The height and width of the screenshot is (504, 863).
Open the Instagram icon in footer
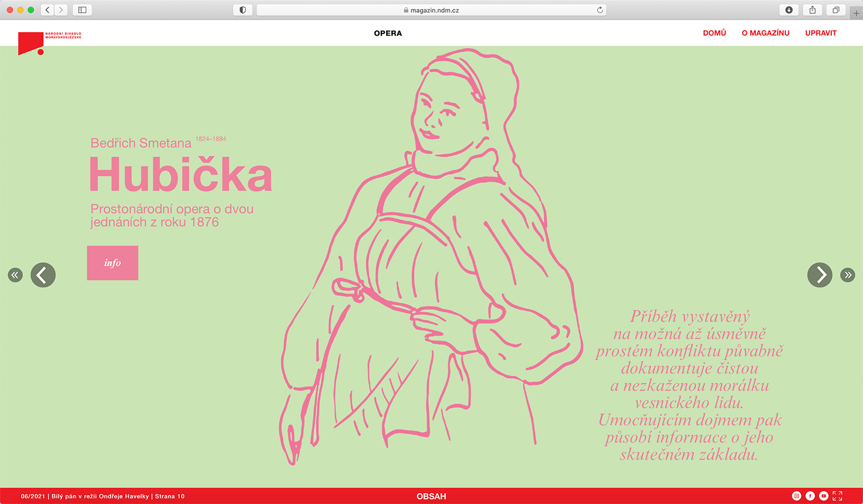point(796,496)
